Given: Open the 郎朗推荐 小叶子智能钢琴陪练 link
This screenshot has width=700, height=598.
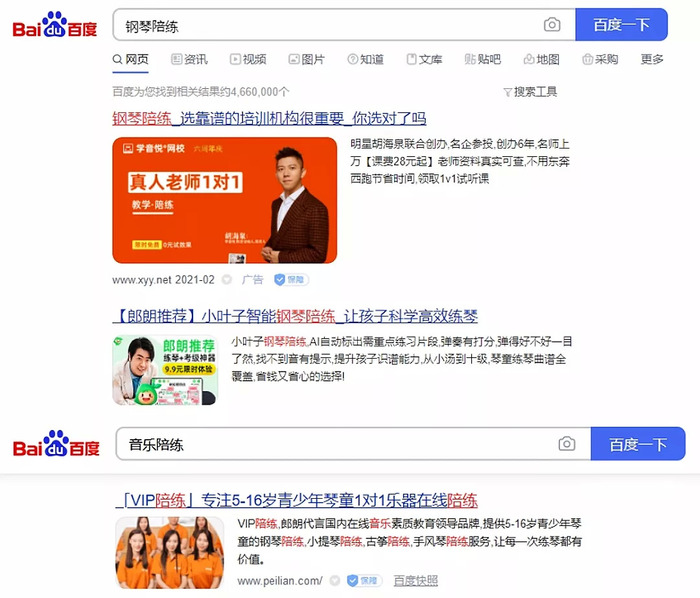Looking at the screenshot, I should [295, 316].
